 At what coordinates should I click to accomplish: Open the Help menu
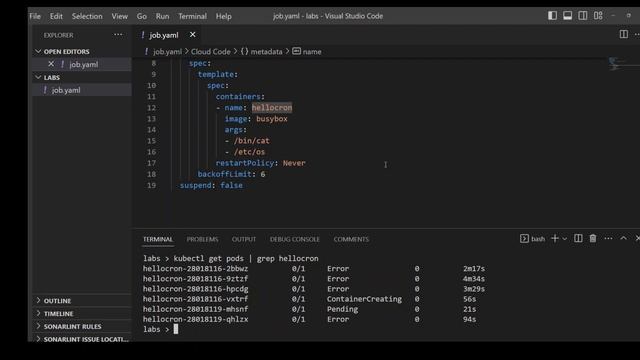point(224,16)
